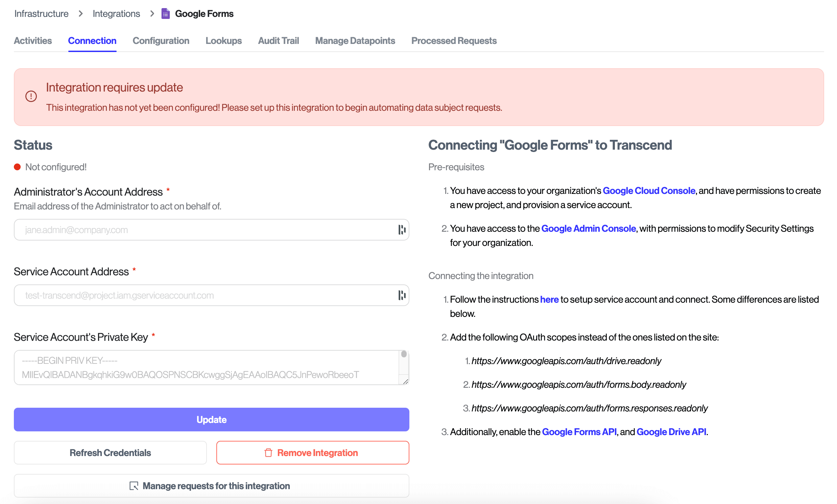This screenshot has width=837, height=504.
Task: Open the Google Cloud Console link
Action: (x=649, y=191)
